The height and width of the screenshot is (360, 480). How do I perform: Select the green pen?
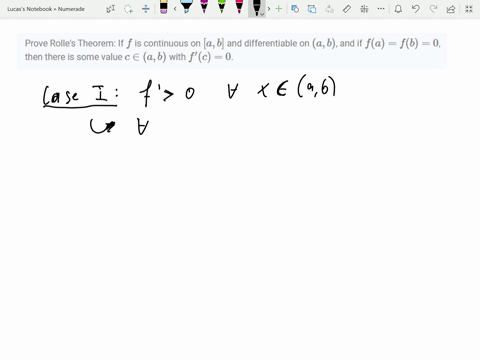[221, 7]
